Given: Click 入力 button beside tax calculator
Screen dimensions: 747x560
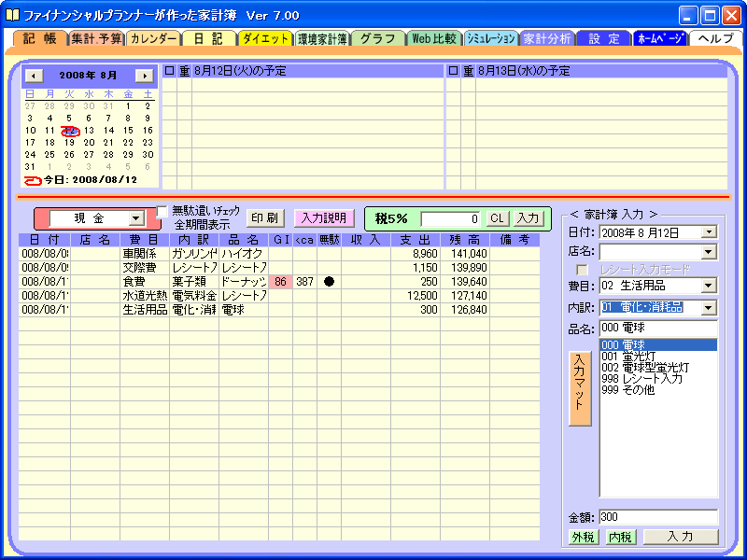Looking at the screenshot, I should (528, 218).
